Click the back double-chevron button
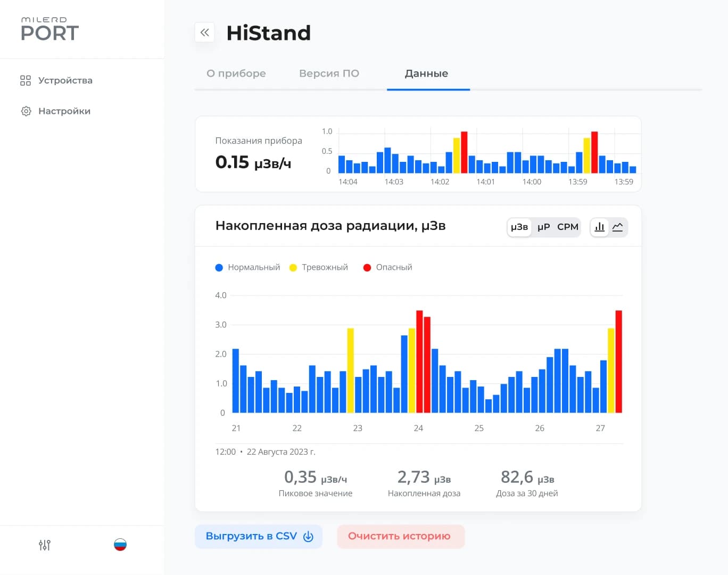 coord(204,32)
